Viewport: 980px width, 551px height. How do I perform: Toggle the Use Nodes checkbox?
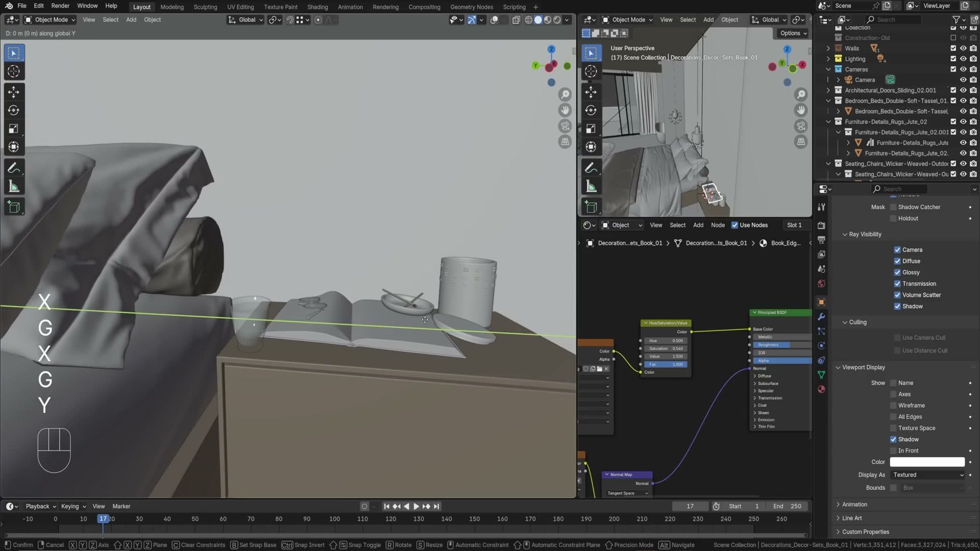click(x=734, y=225)
